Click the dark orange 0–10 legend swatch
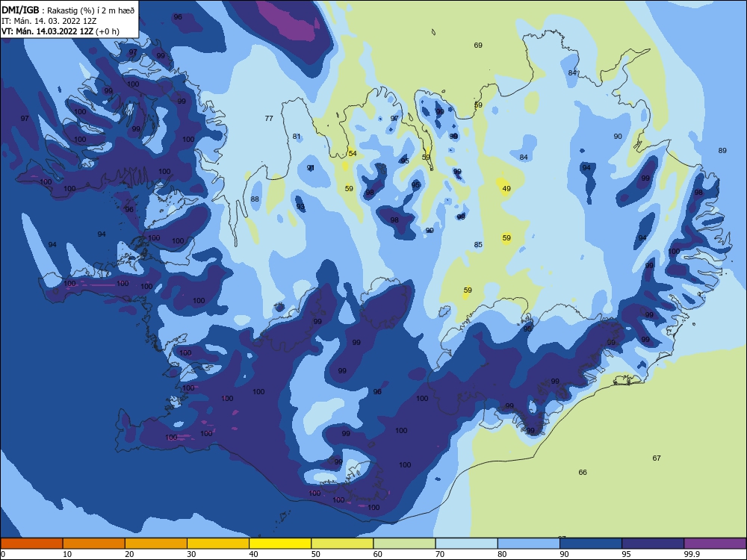The width and height of the screenshot is (747, 560). click(31, 544)
